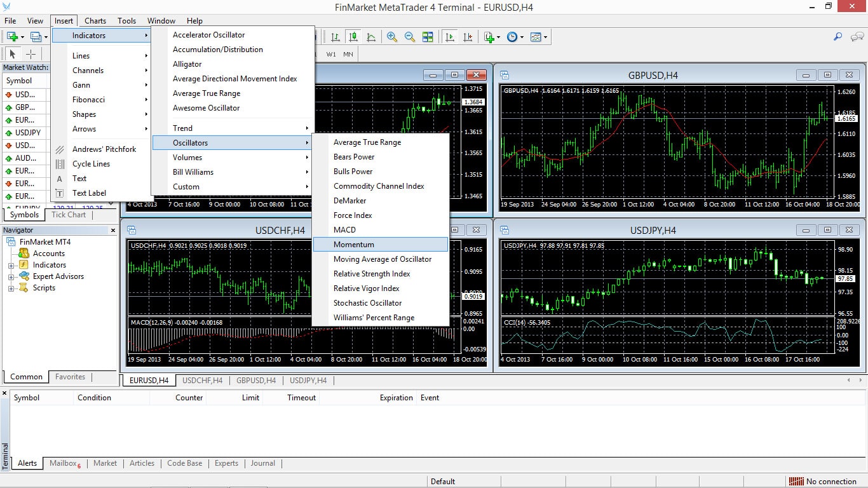Switch chart to bar chart mode
Screen dimensions: 868x488
click(336, 37)
